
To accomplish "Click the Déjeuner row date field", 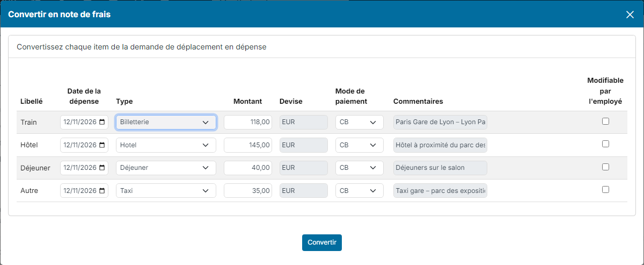I will point(84,168).
